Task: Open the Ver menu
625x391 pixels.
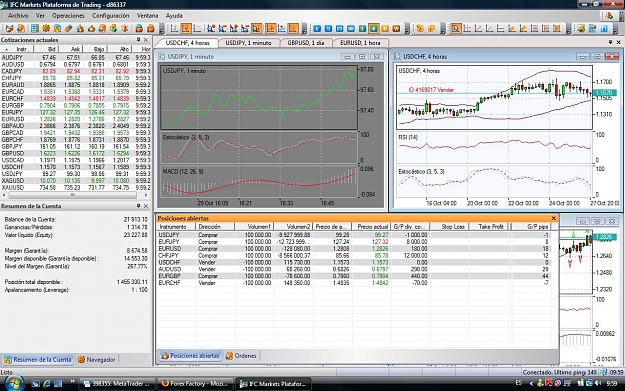Action: pyautogui.click(x=40, y=16)
